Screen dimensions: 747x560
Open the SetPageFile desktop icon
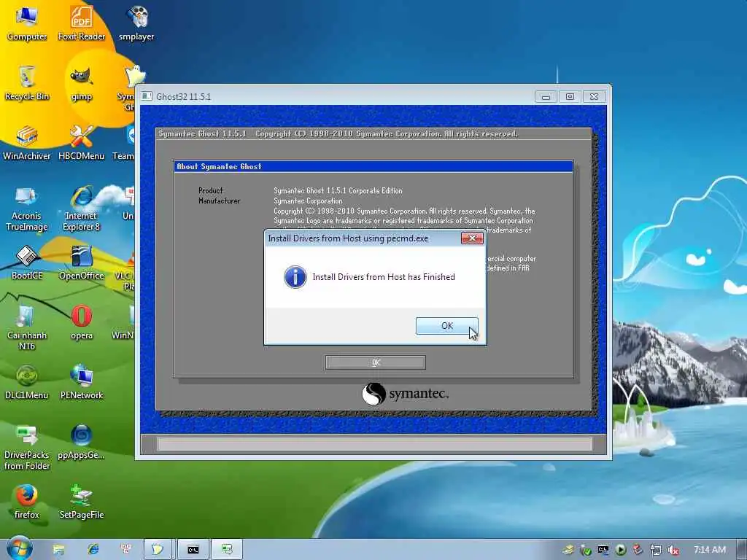tap(82, 502)
